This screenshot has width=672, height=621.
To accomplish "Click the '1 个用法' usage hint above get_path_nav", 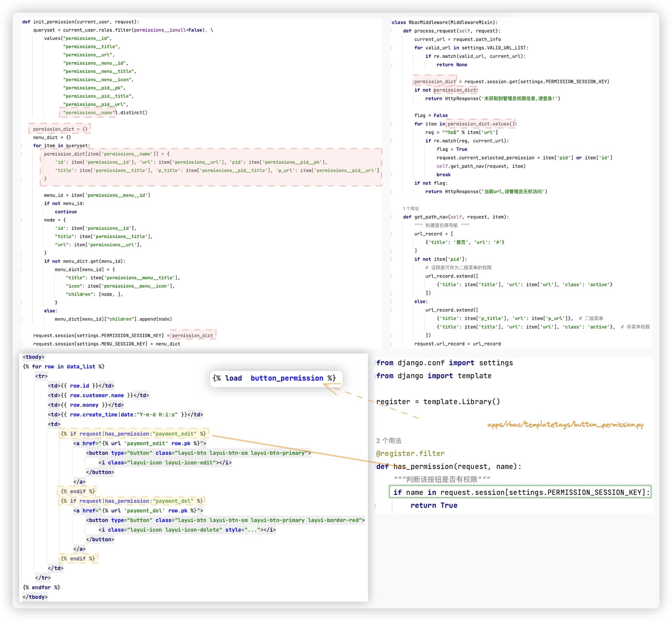I will tap(411, 209).
